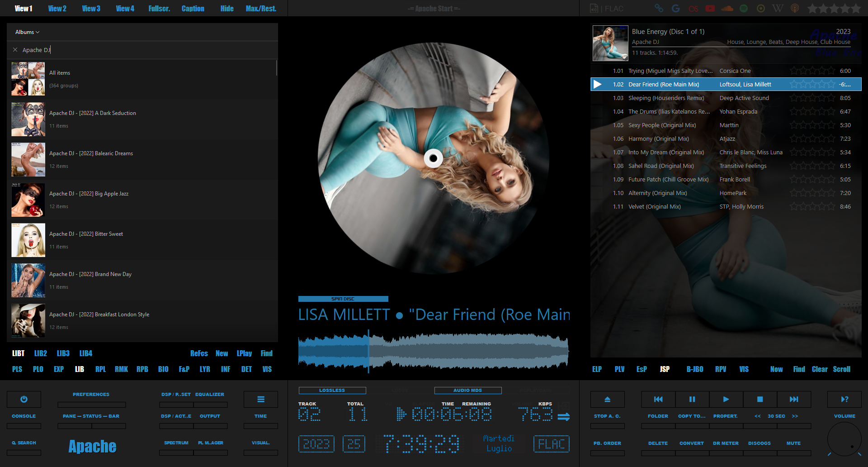Open the LIB2 library tab
Image resolution: width=868 pixels, height=467 pixels.
click(41, 353)
